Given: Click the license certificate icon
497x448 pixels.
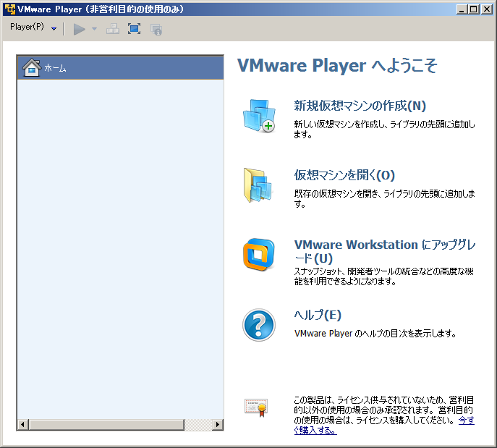Looking at the screenshot, I should point(256,407).
